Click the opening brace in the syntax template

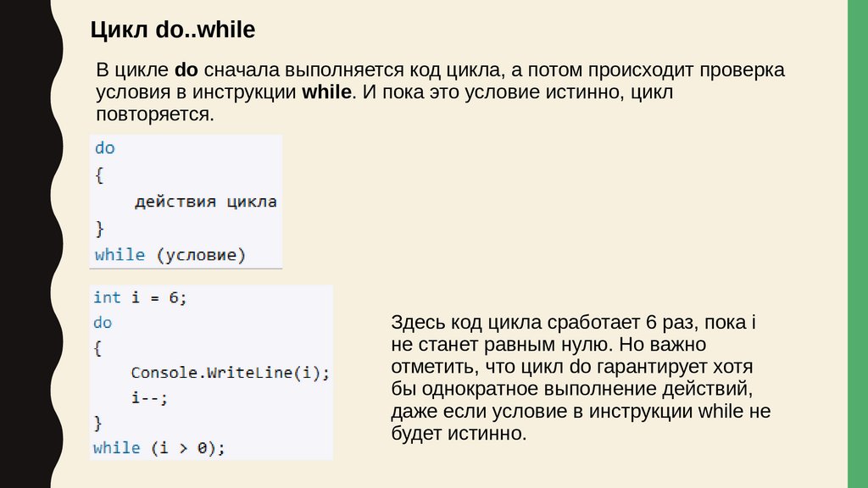tap(98, 175)
